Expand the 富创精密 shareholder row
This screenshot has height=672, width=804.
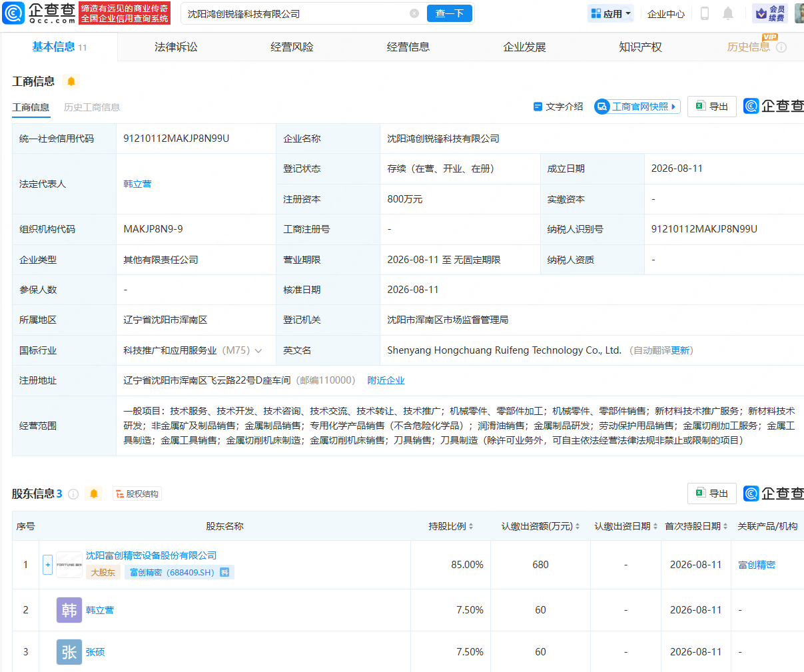pos(47,565)
